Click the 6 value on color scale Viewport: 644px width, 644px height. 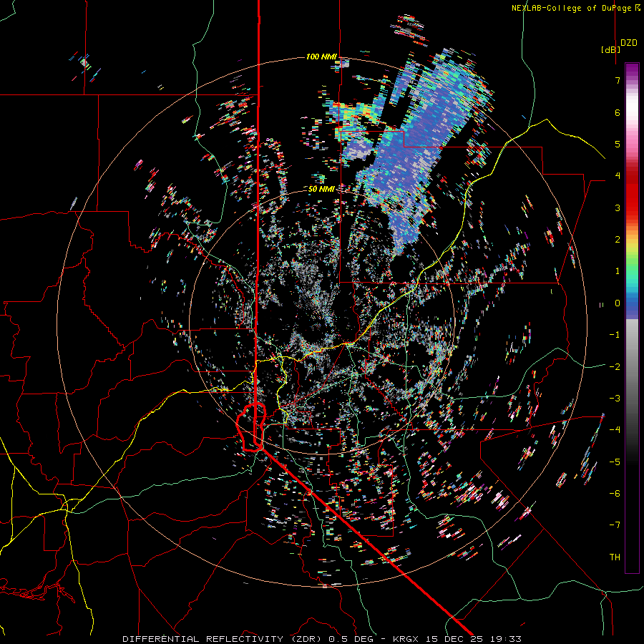click(x=618, y=112)
